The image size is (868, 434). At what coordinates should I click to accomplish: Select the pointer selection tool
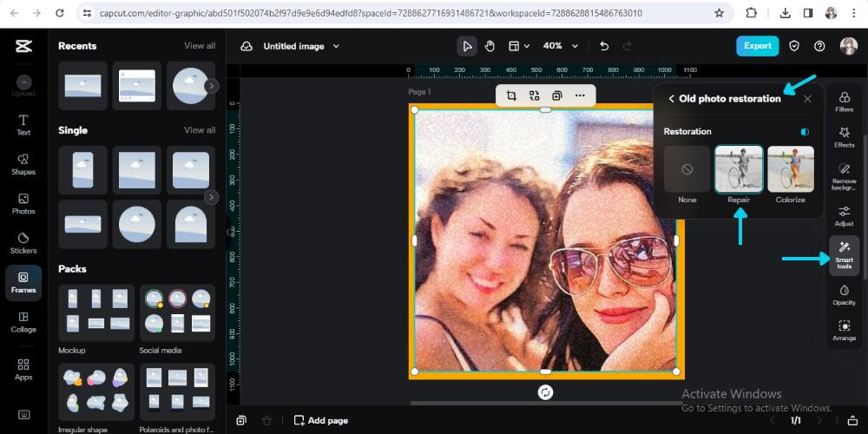tap(467, 47)
